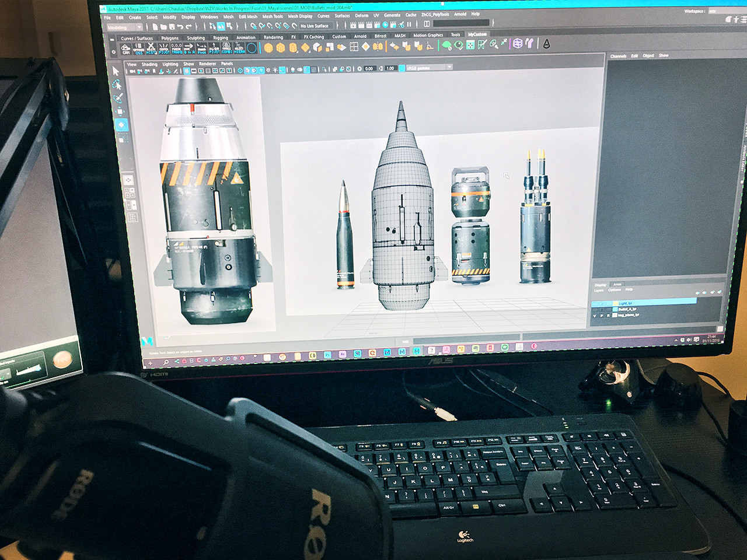Click the Windows taskbar search icon
This screenshot has height=560, width=747.
166,362
